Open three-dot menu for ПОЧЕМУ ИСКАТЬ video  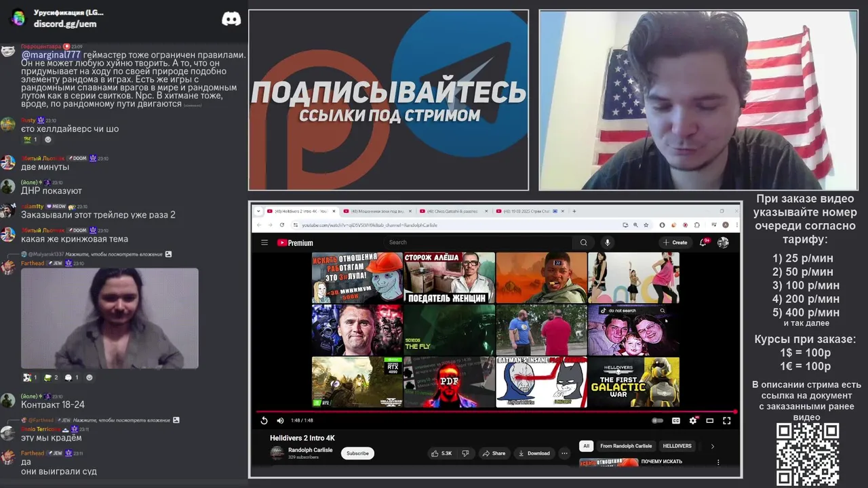click(718, 462)
